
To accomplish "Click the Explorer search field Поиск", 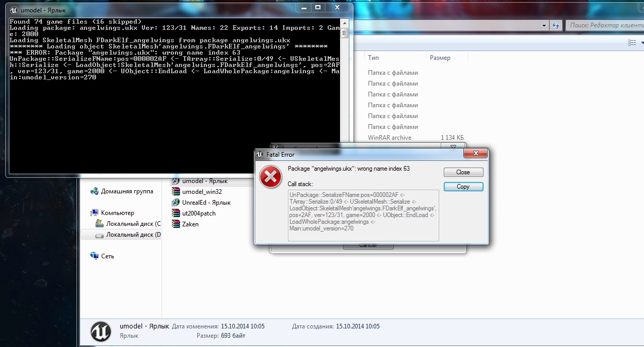I will [604, 25].
